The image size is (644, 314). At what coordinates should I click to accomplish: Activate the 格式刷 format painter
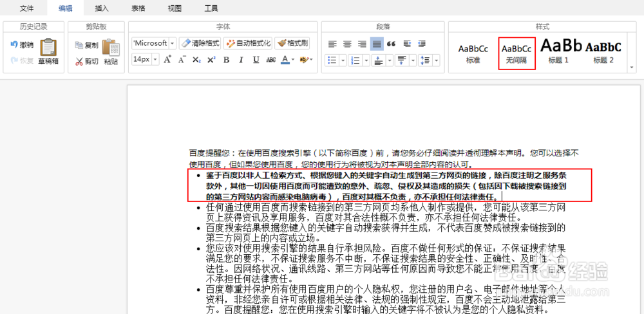tap(292, 43)
